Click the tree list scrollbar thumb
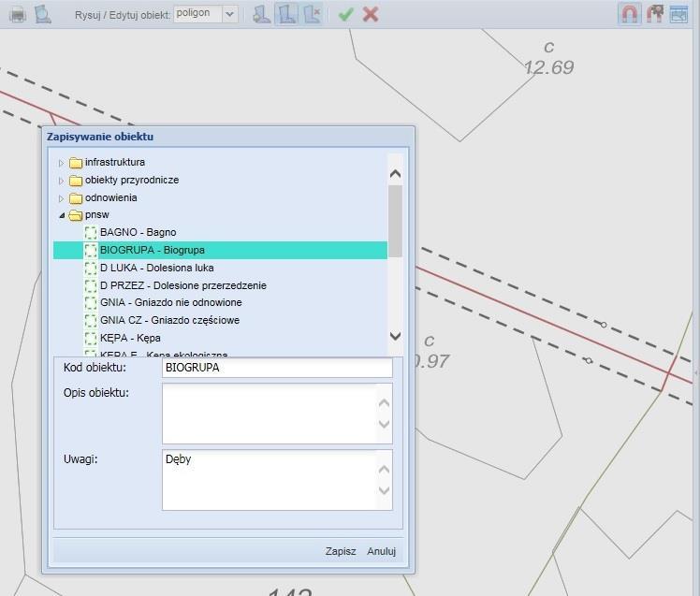 point(395,221)
